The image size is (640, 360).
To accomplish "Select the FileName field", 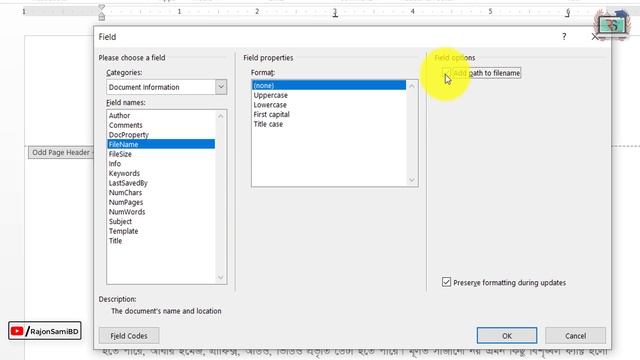I will 161,144.
